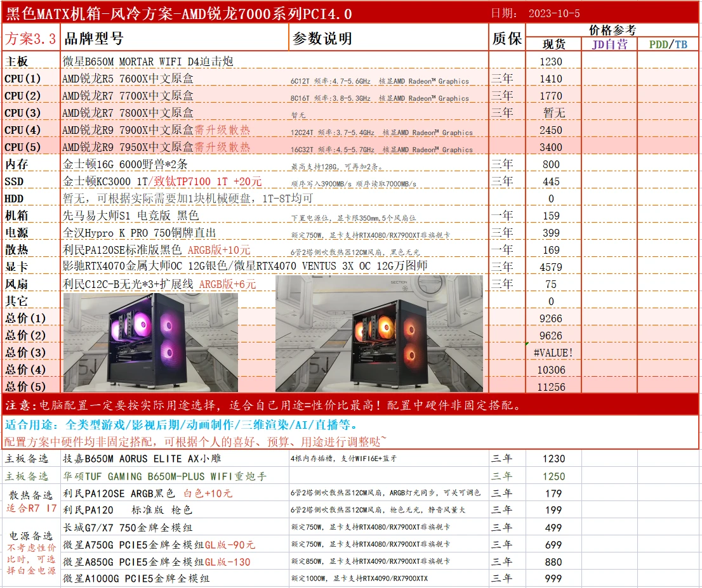Select the '参数说明' column header
The height and width of the screenshot is (588, 702).
322,39
